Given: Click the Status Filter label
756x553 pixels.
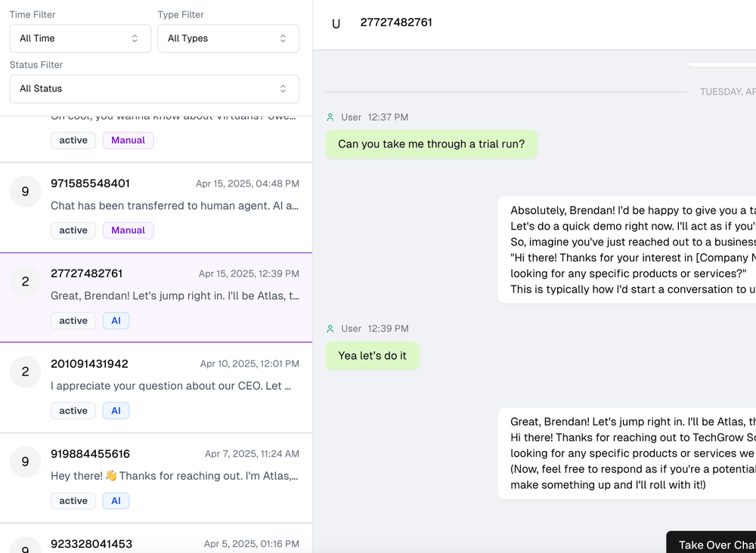Looking at the screenshot, I should click(x=36, y=64).
